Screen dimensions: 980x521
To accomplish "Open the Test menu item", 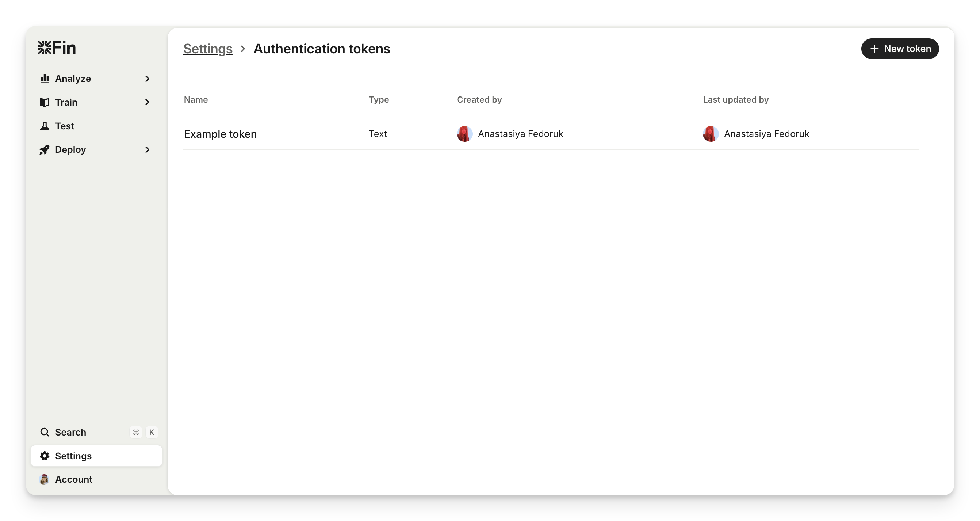I will coord(65,126).
